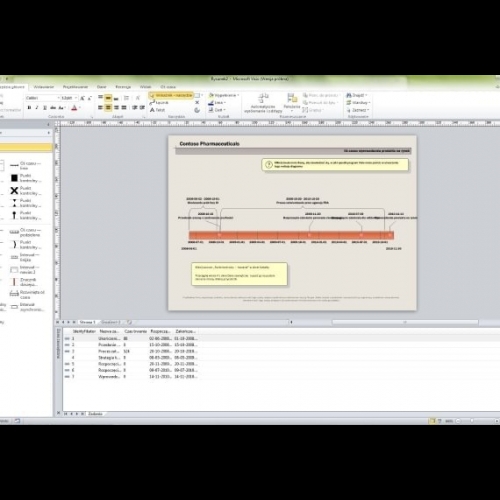500x500 pixels.
Task: Select the orange timeline bar
Action: click(x=291, y=235)
